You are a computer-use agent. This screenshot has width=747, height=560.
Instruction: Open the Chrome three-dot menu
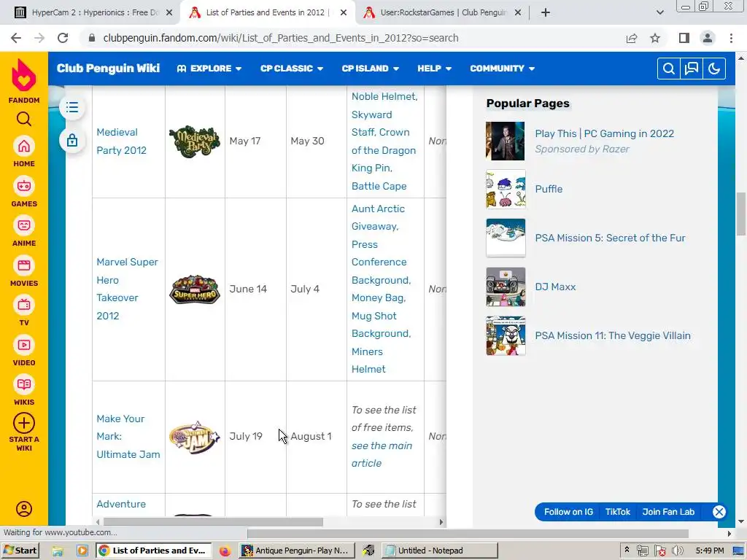[x=731, y=38]
